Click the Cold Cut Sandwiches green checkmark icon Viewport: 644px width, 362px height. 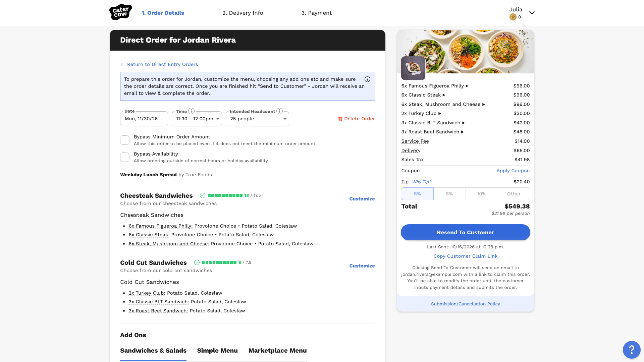pyautogui.click(x=197, y=262)
